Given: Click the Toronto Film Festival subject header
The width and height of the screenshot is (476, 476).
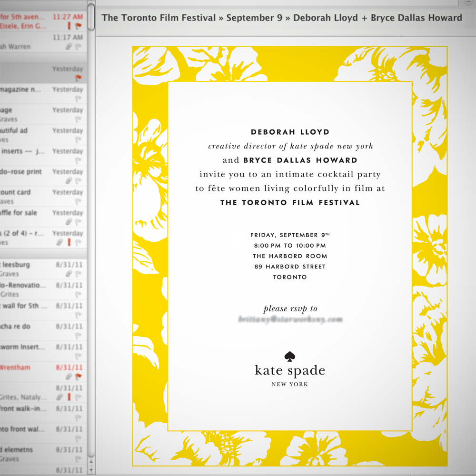Looking at the screenshot, I should [x=282, y=18].
